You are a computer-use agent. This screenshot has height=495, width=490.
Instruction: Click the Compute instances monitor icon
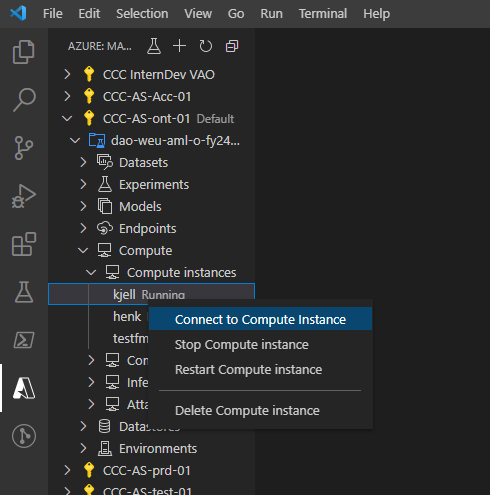point(113,272)
